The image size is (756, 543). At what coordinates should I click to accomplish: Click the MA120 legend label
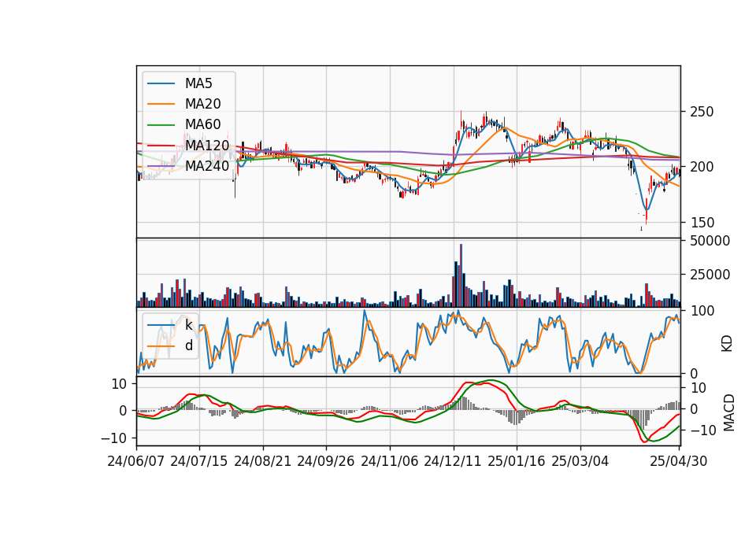(207, 145)
